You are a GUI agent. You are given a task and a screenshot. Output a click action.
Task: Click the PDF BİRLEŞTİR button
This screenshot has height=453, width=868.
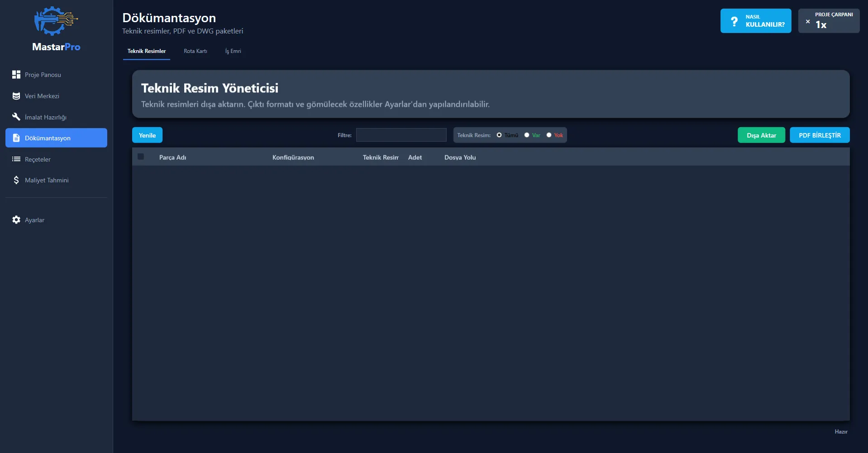pyautogui.click(x=819, y=135)
